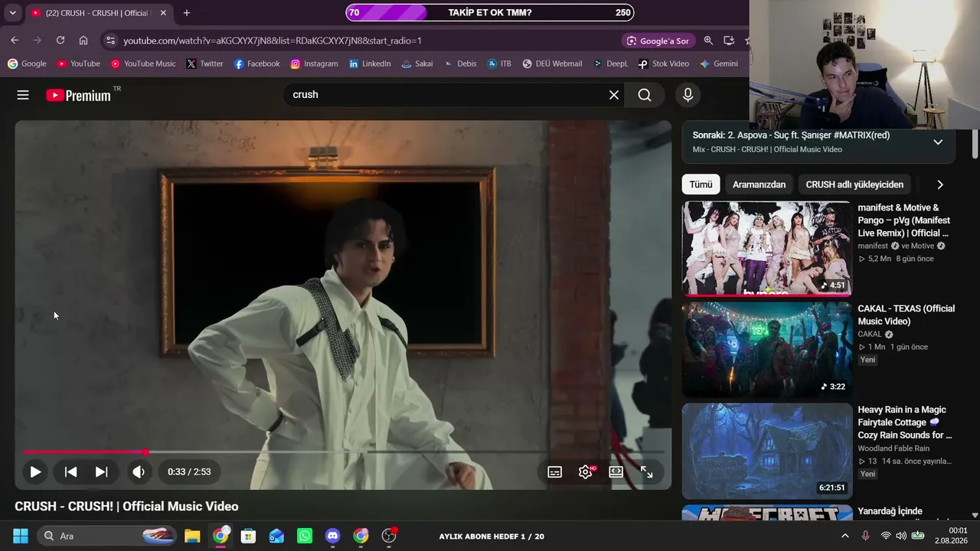Viewport: 980px width, 551px height.
Task: Select the 'Aramanızdan' filter chip
Action: pos(759,184)
